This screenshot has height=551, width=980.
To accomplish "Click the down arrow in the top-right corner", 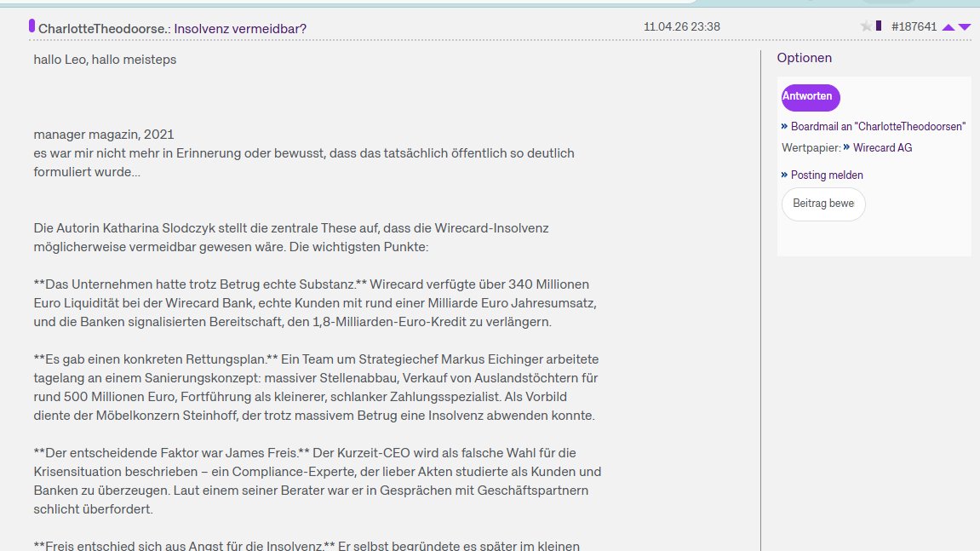I will pyautogui.click(x=964, y=26).
